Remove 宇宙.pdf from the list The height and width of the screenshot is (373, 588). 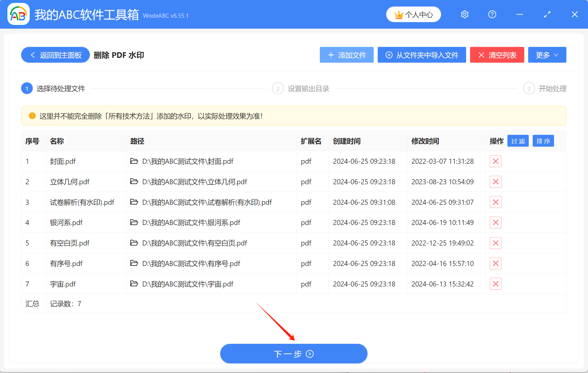pyautogui.click(x=495, y=284)
